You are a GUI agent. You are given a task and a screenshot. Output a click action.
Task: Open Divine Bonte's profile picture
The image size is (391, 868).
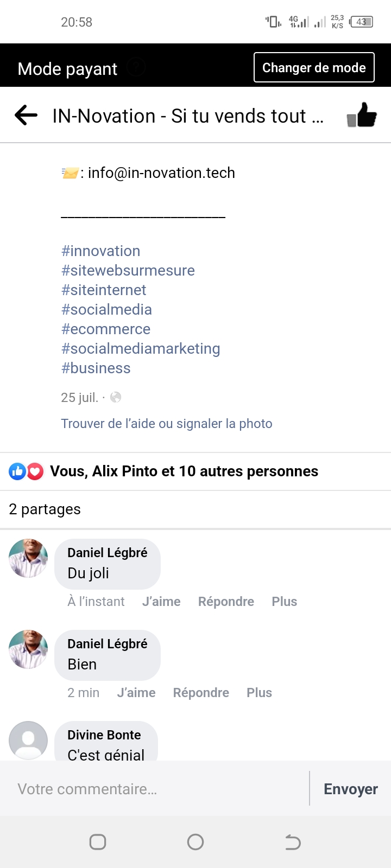tap(28, 740)
